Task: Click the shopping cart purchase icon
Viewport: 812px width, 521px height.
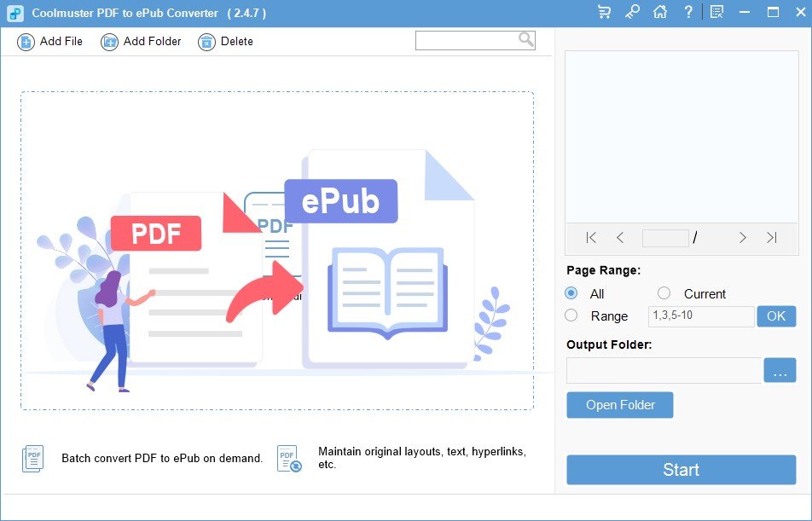Action: [605, 12]
